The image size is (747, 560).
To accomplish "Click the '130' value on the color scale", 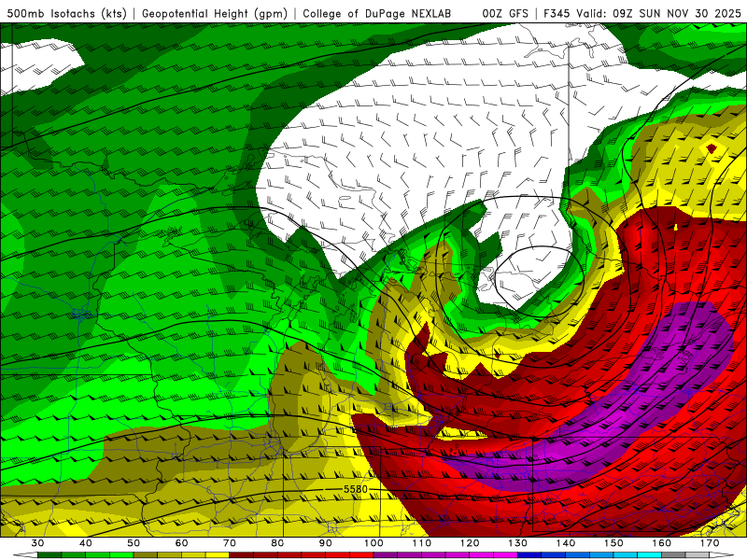I will coord(518,543).
